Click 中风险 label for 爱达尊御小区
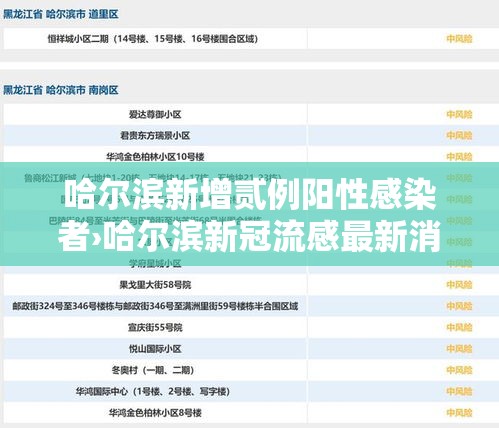Screen dimensions: 499x428 pos(459,115)
